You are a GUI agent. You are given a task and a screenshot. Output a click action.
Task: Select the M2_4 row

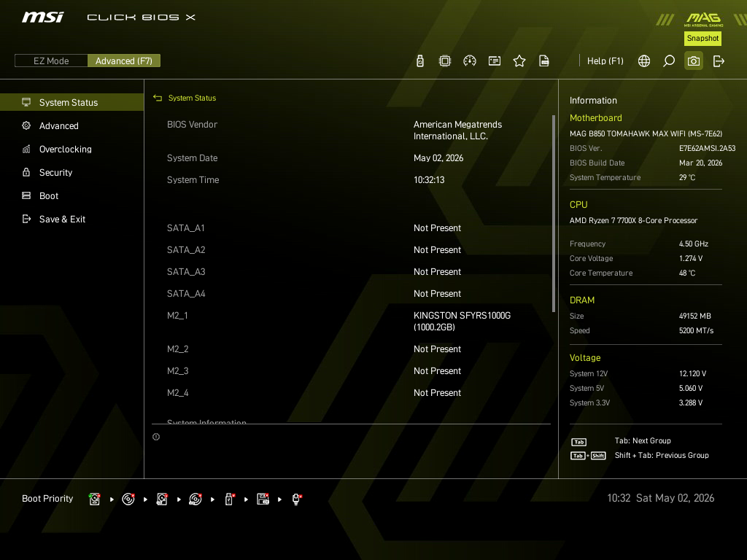[352, 393]
